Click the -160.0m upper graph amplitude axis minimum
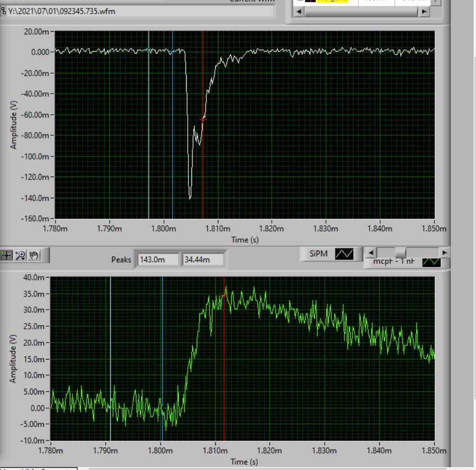 [36, 219]
